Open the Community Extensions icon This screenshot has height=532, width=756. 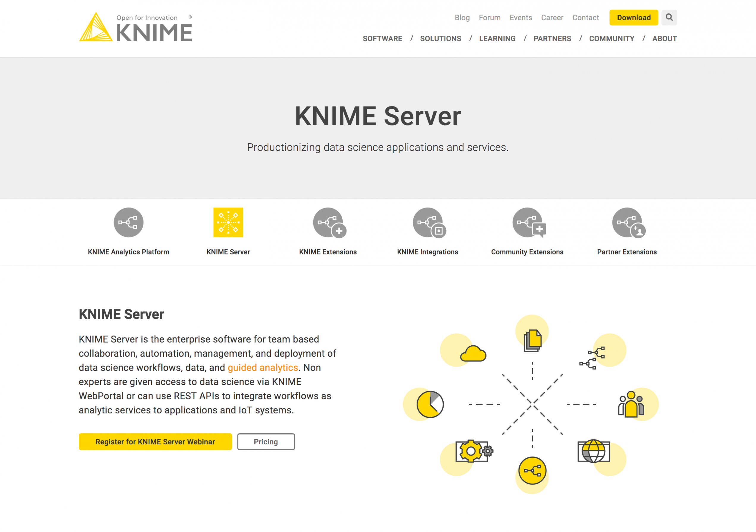[528, 223]
